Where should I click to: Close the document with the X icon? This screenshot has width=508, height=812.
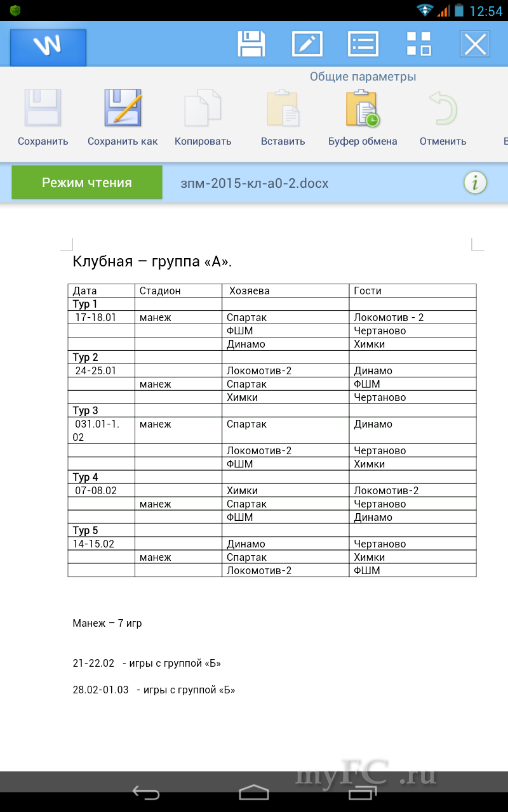(475, 44)
